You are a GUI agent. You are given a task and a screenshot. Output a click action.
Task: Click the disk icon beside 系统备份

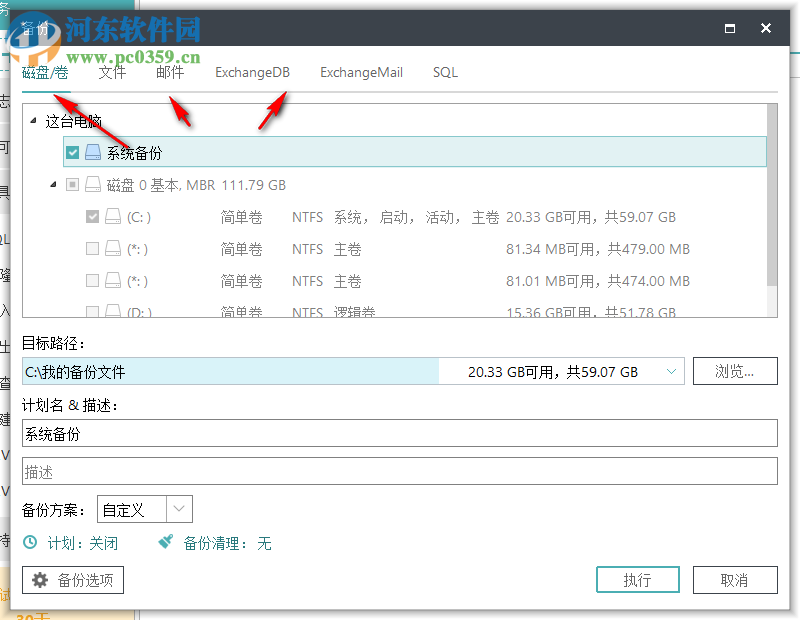pyautogui.click(x=93, y=152)
